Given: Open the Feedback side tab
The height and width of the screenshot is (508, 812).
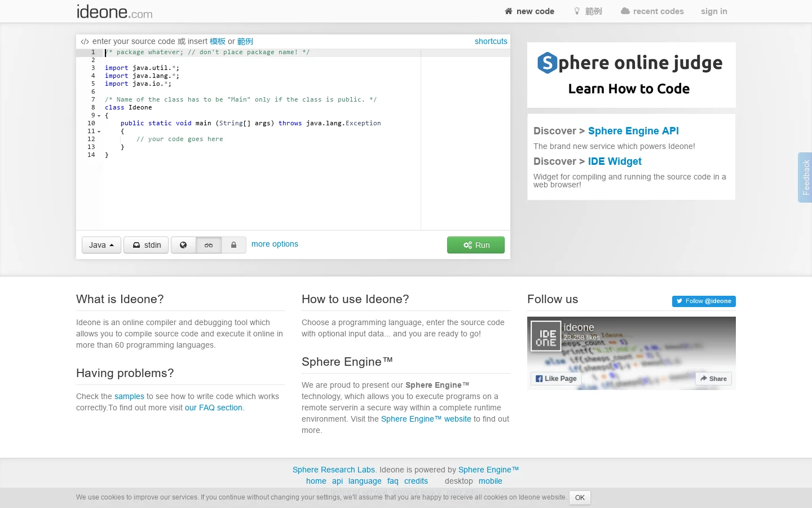Looking at the screenshot, I should pyautogui.click(x=805, y=177).
